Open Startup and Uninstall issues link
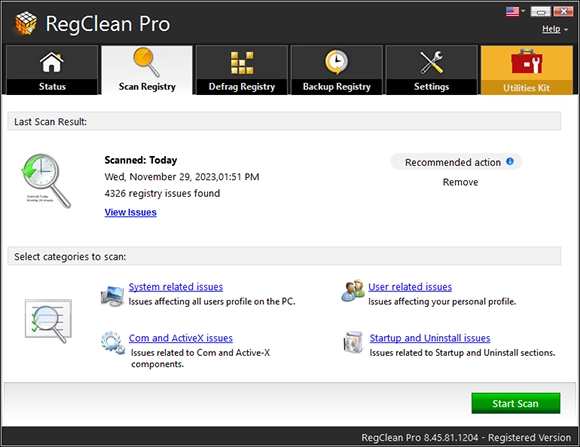580x447 pixels. (x=430, y=338)
